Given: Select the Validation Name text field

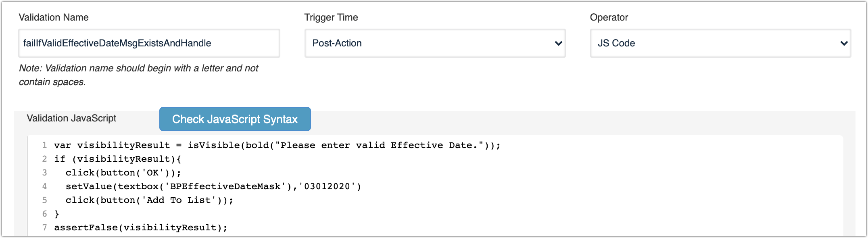Looking at the screenshot, I should pos(149,43).
